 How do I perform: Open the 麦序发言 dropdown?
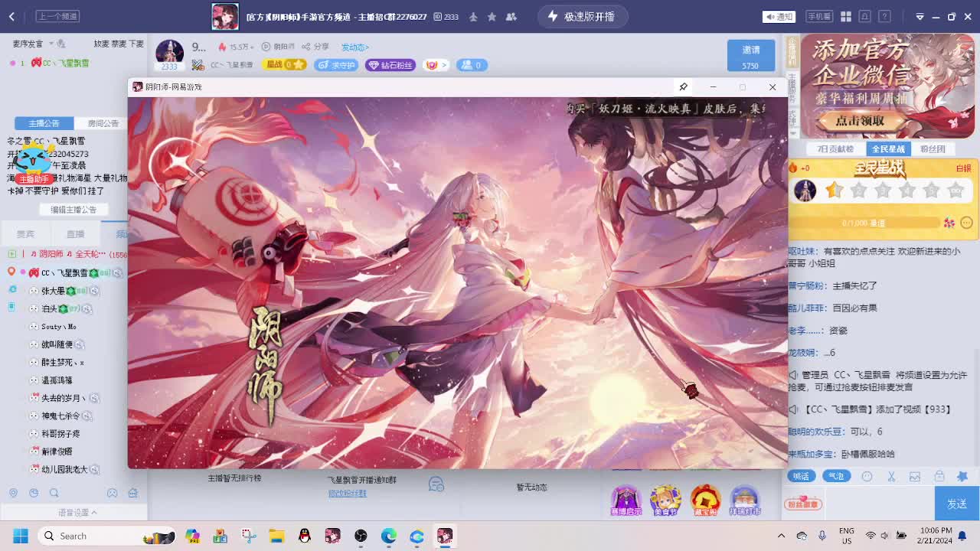click(x=35, y=44)
